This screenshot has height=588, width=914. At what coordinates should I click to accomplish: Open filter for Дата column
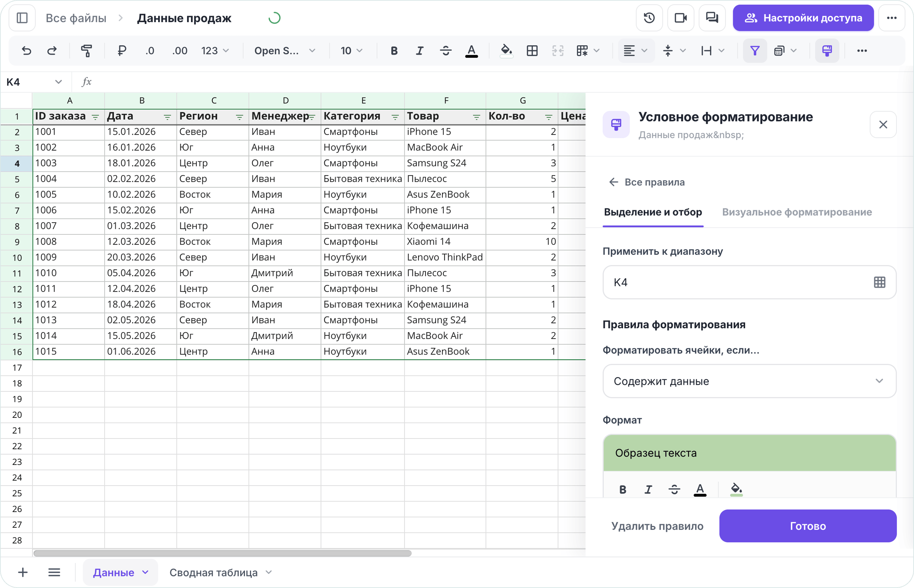(x=167, y=117)
